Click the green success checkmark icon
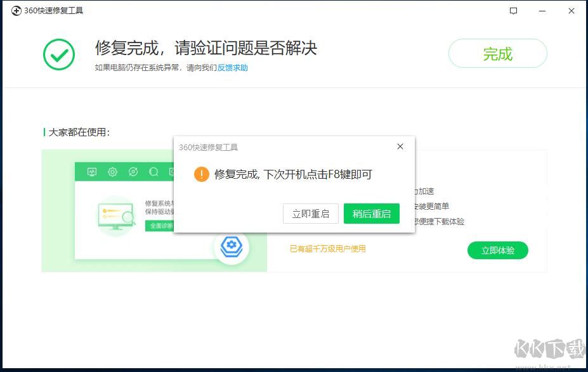The width and height of the screenshot is (588, 372). pos(58,55)
